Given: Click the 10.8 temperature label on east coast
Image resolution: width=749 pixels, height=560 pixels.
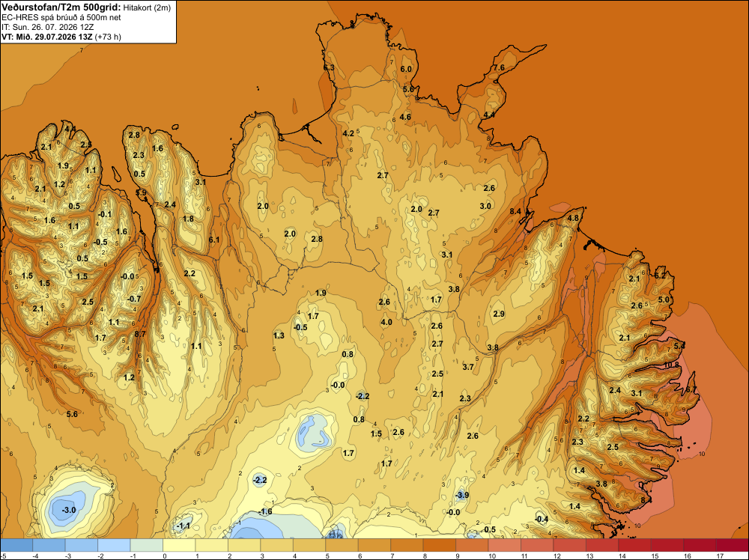Looking at the screenshot, I should click(x=672, y=365).
